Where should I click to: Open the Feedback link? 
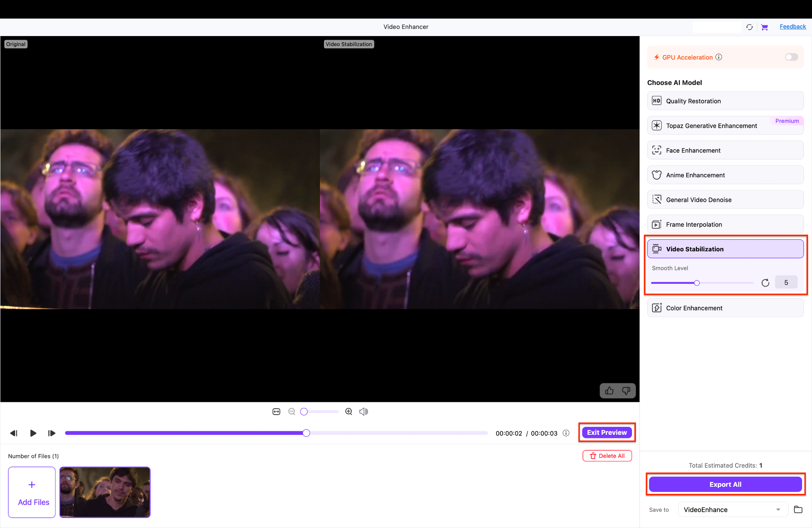point(793,27)
